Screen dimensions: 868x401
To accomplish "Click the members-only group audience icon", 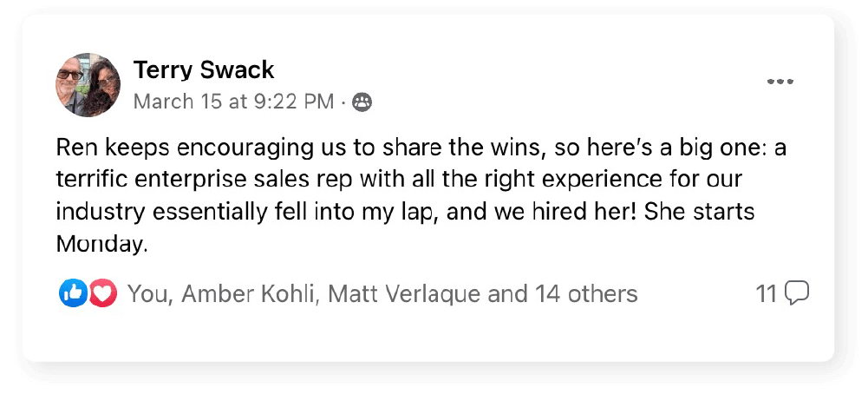I will [362, 102].
